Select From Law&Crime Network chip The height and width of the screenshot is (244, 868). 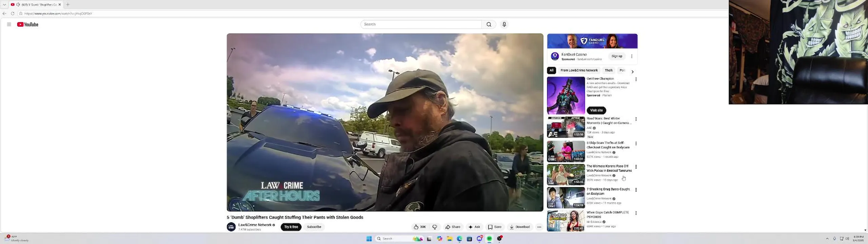click(579, 70)
